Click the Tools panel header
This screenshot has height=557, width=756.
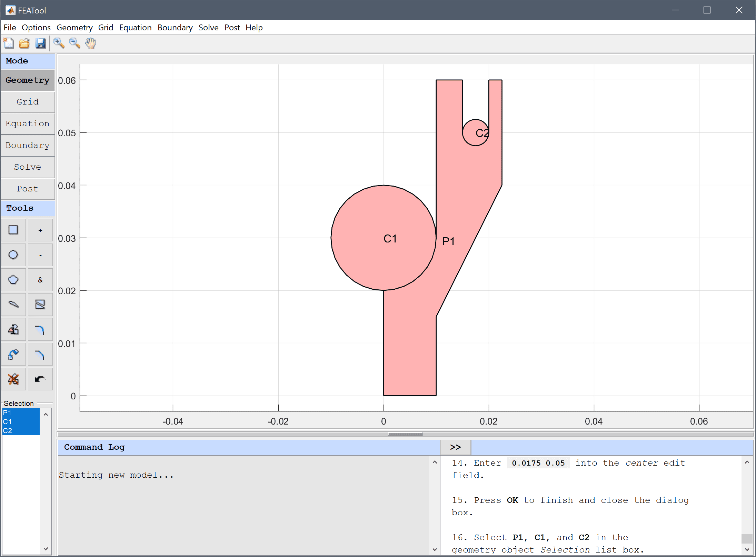point(28,208)
